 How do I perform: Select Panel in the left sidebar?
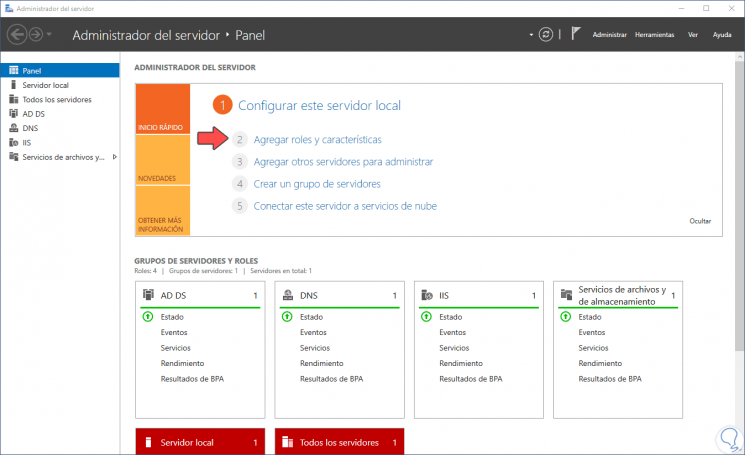tap(32, 71)
